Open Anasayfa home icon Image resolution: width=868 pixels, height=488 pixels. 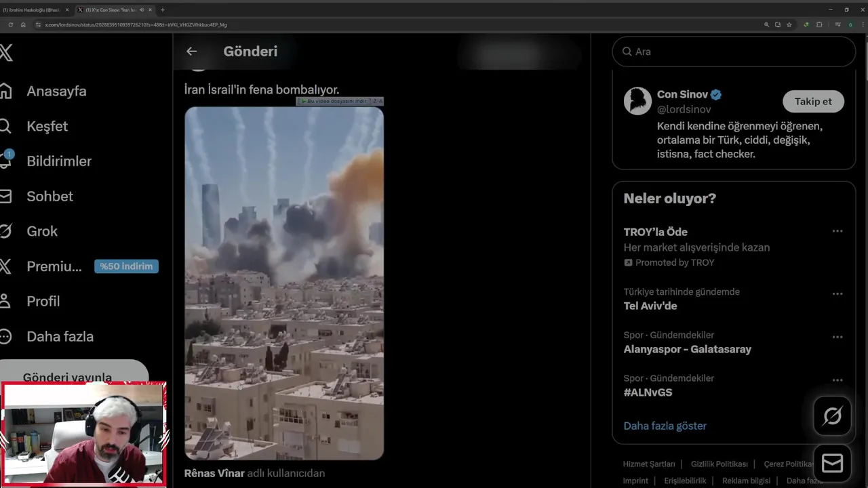pos(5,91)
